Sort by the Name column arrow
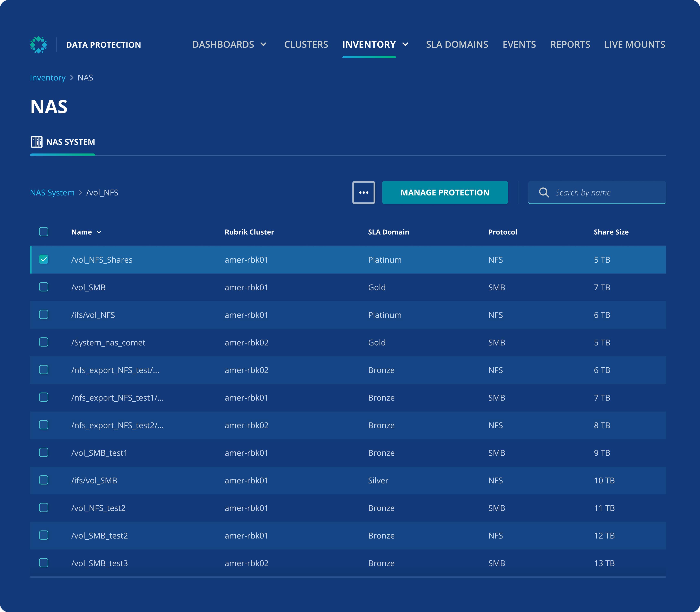This screenshot has height=612, width=700. click(x=99, y=232)
